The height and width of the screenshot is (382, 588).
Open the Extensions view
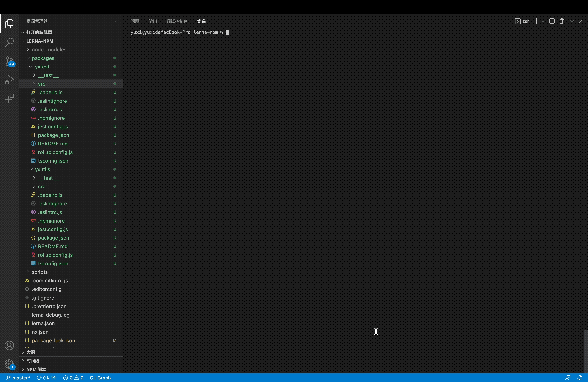[9, 98]
